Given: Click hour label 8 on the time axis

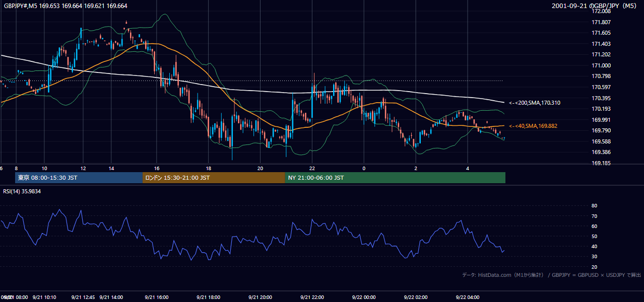Looking at the screenshot, I should coord(16,168).
